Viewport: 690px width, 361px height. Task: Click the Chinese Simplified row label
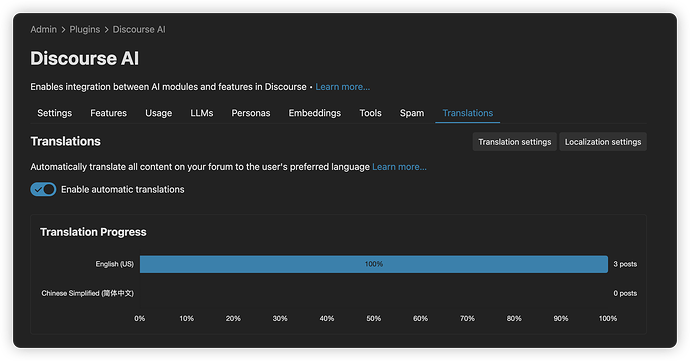coord(88,293)
